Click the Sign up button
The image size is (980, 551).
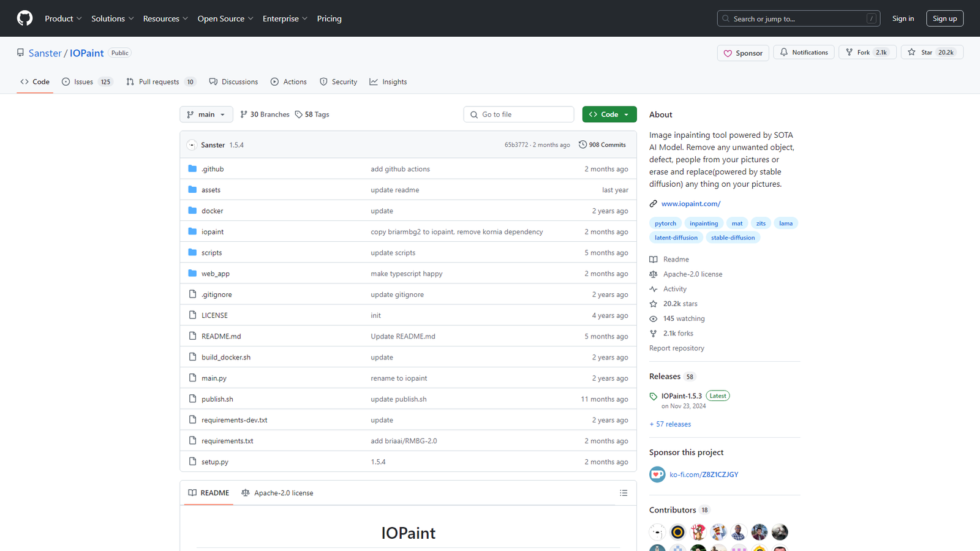point(944,18)
